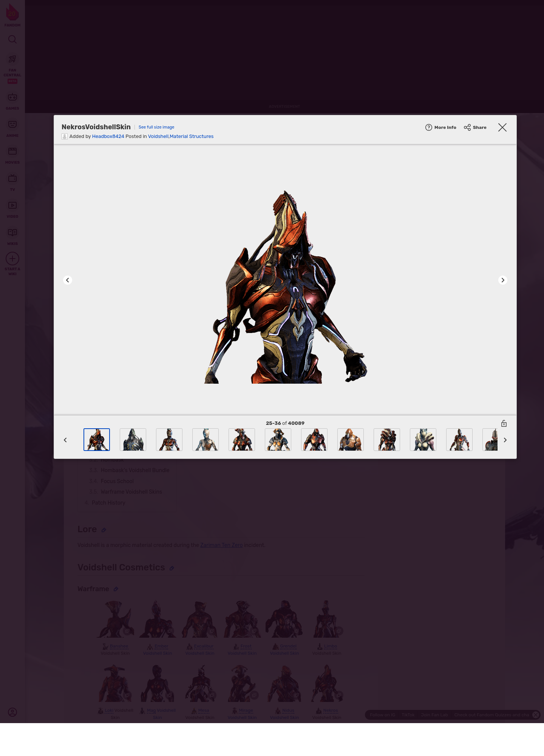Start a wiki with plus icon
This screenshot has height=756, width=544.
click(12, 259)
